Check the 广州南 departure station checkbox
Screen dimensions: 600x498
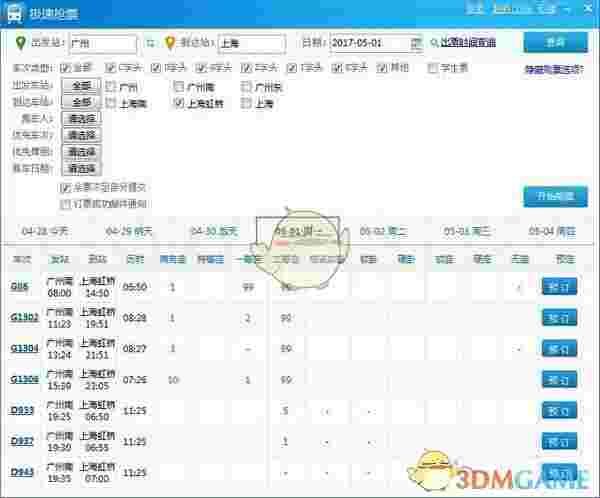pos(178,87)
